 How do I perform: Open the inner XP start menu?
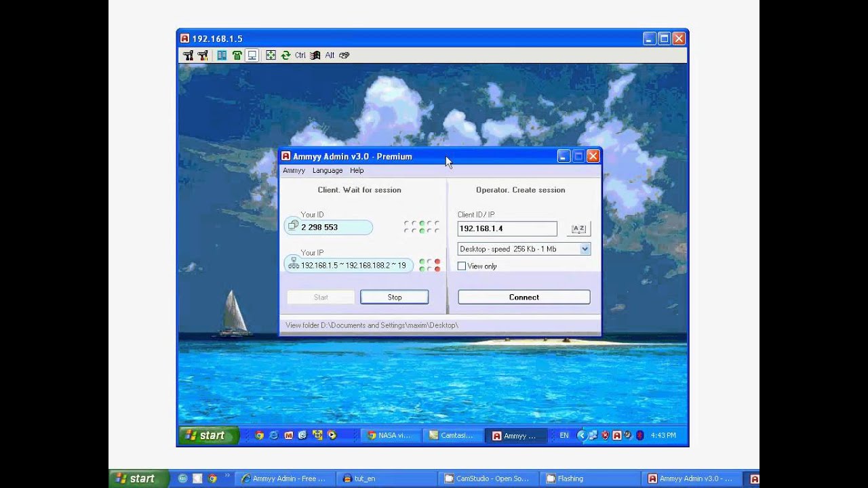point(210,436)
